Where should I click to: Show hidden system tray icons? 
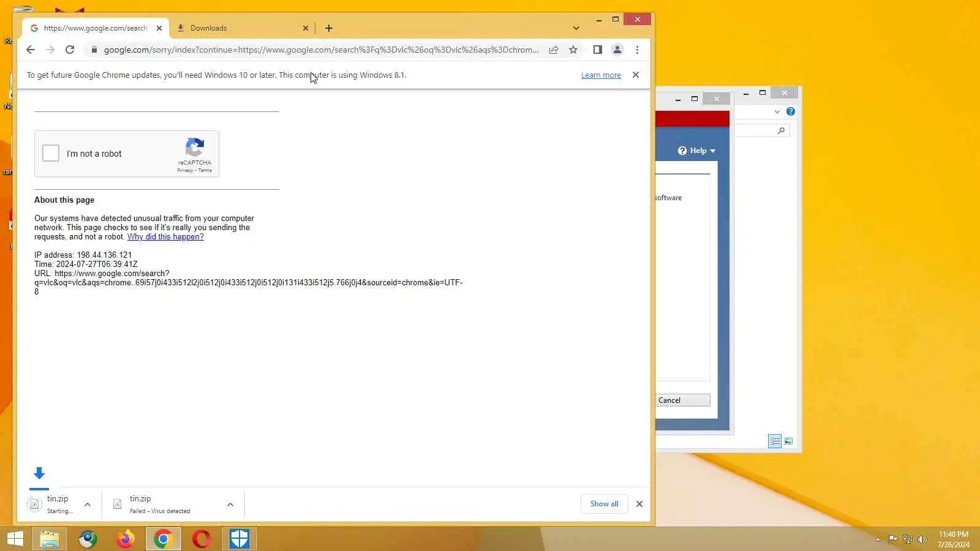point(878,539)
